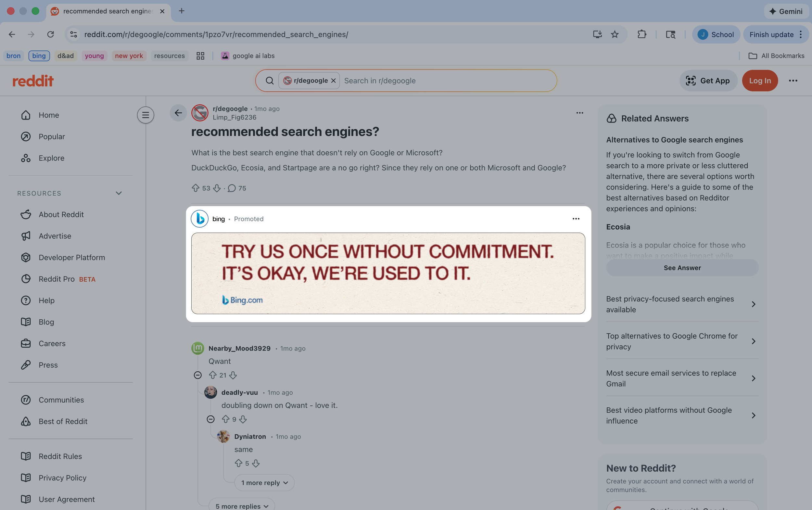Downvote the Qwant comment by Nearby_Mood3929

click(233, 375)
